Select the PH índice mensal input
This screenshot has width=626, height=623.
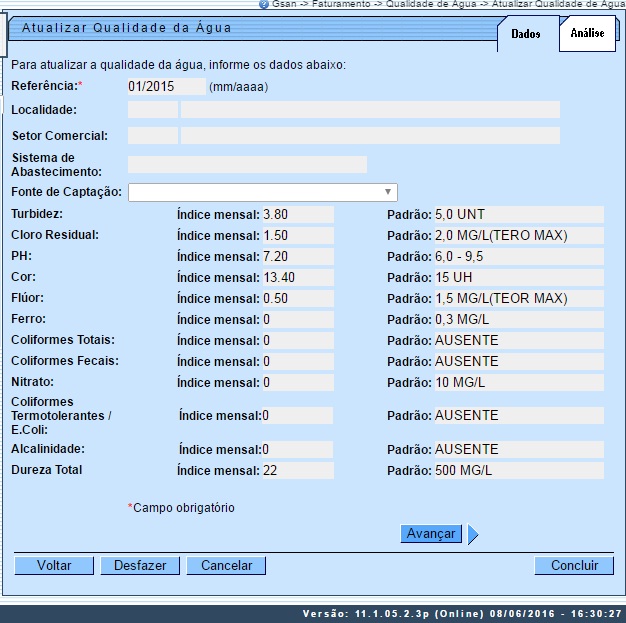(x=297, y=256)
